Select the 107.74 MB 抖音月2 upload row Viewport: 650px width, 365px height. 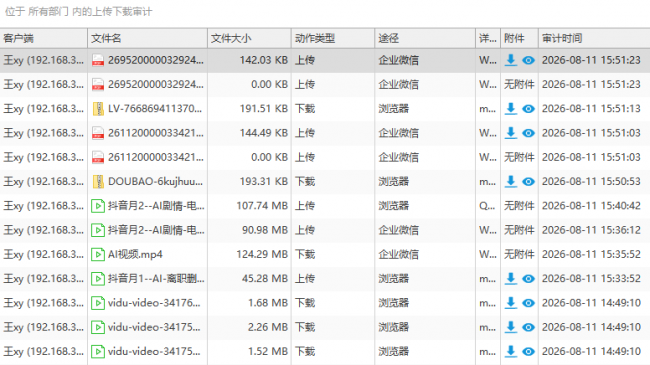(325, 206)
